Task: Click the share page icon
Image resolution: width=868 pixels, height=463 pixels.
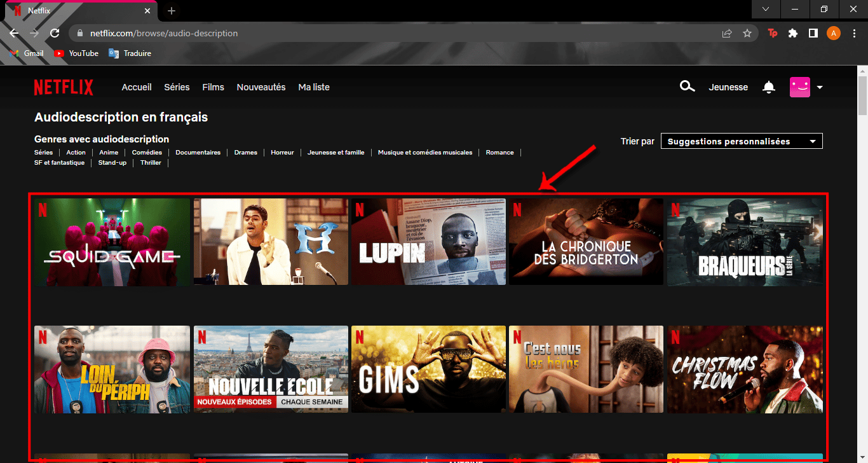Action: coord(726,33)
